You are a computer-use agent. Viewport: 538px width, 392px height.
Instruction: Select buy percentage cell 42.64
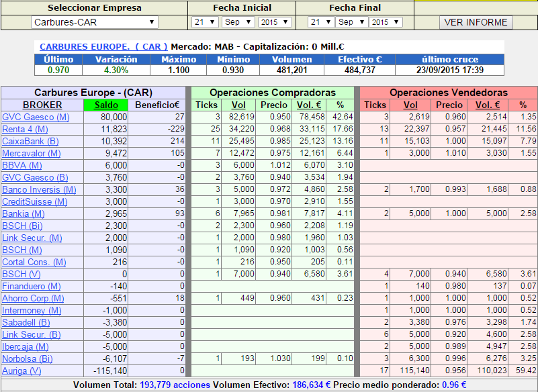[x=341, y=117]
